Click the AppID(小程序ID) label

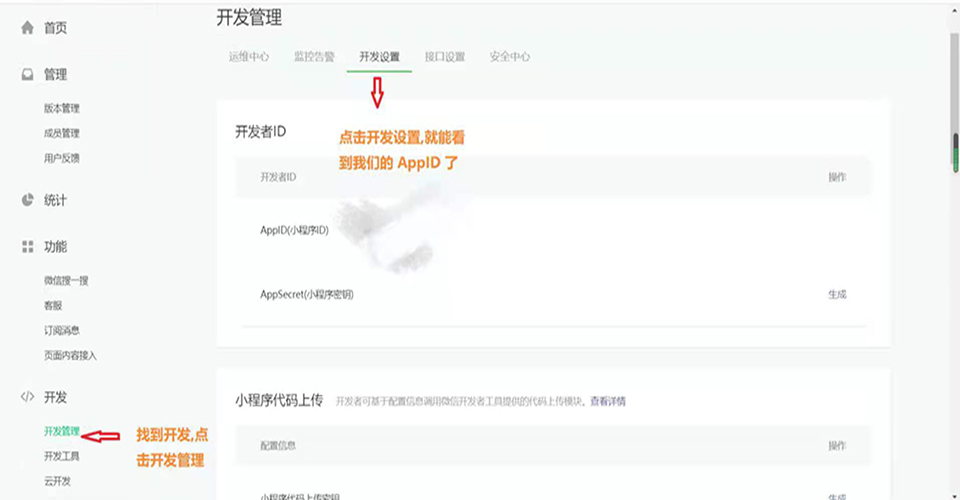(x=294, y=230)
